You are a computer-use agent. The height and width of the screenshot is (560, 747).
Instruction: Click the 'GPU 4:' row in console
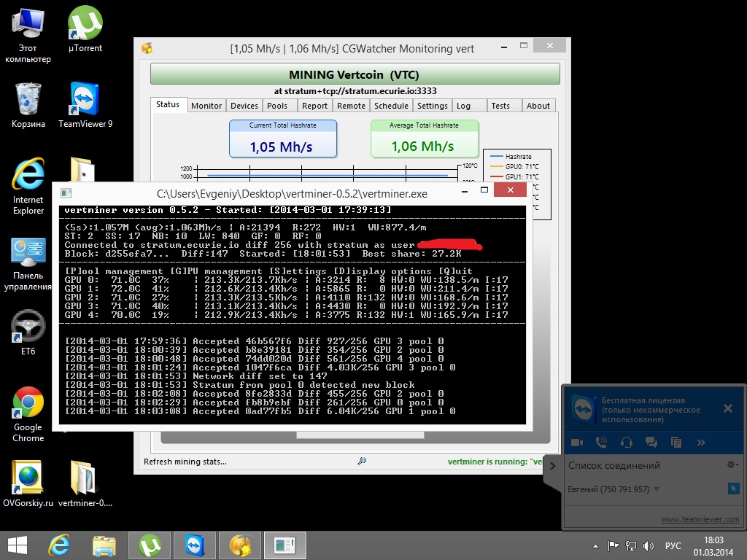[x=286, y=315]
